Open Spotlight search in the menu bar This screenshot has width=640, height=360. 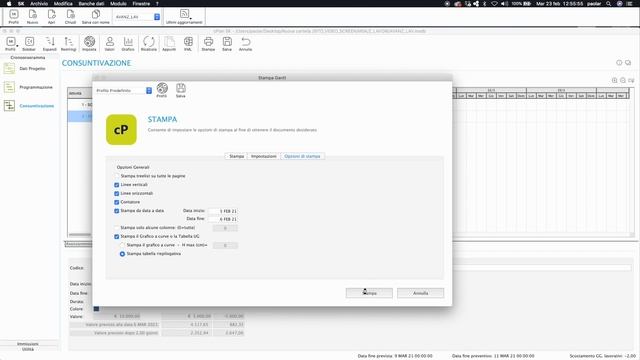point(609,3)
